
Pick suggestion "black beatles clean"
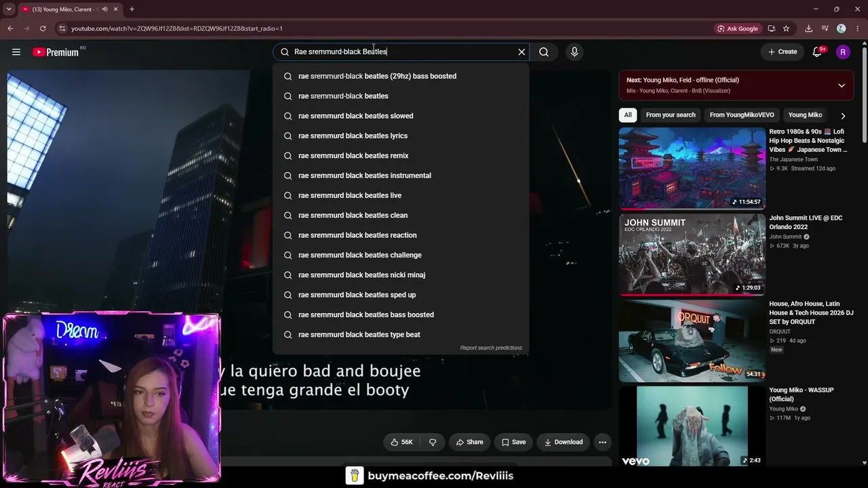[x=401, y=216]
